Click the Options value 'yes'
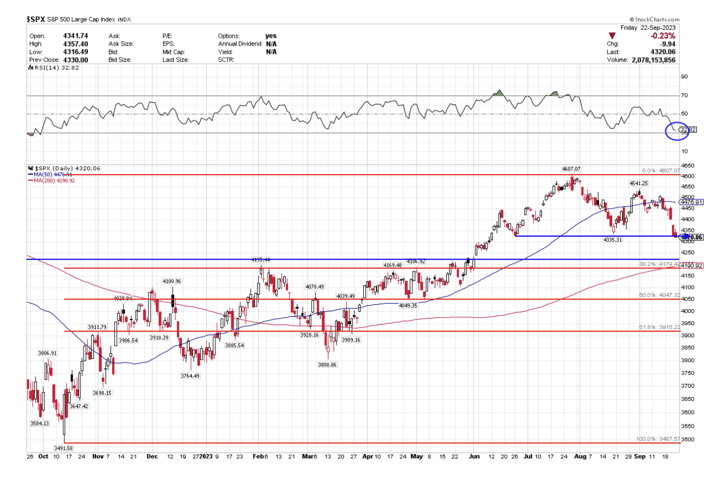Viewport: 720px width, 481px height. point(271,36)
